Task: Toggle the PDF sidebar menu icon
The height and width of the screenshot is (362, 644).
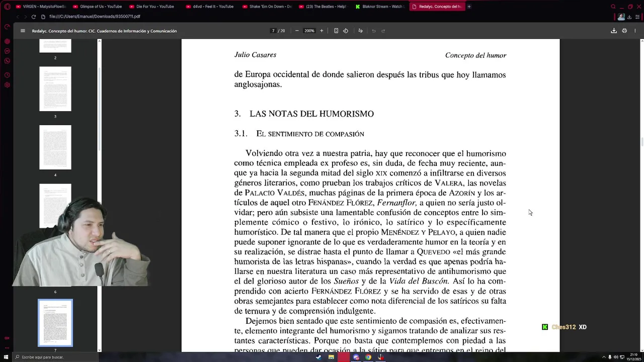Action: [23, 31]
